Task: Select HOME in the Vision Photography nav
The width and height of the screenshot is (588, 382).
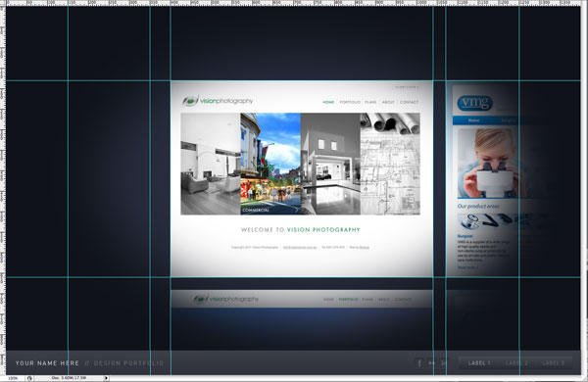Action: click(x=328, y=102)
